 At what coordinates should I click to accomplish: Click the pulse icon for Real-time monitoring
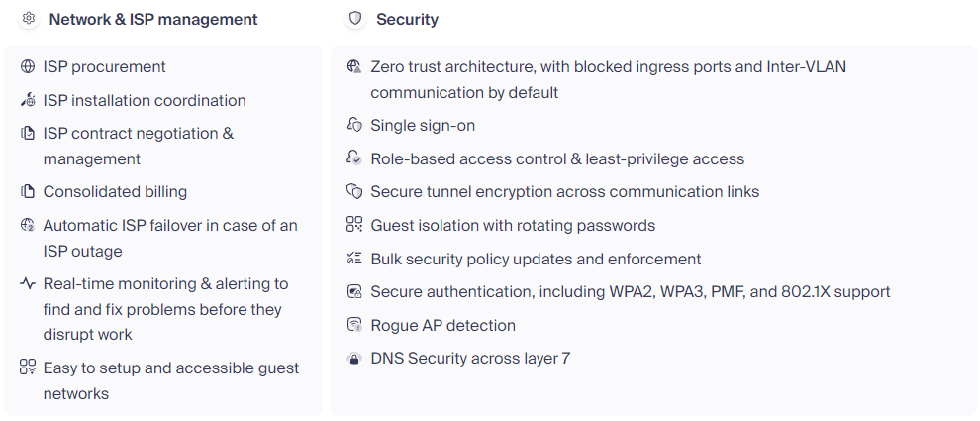point(28,283)
